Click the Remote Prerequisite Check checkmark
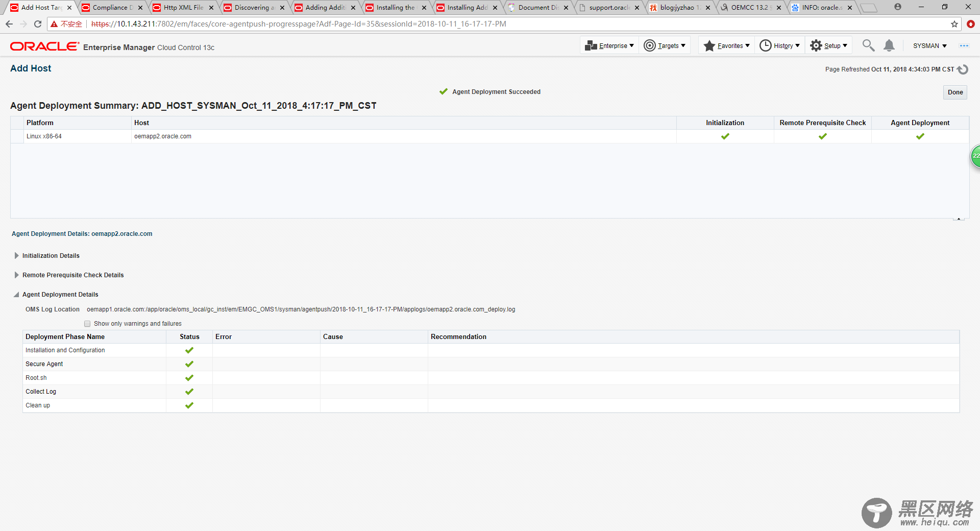The height and width of the screenshot is (531, 980). pos(822,136)
